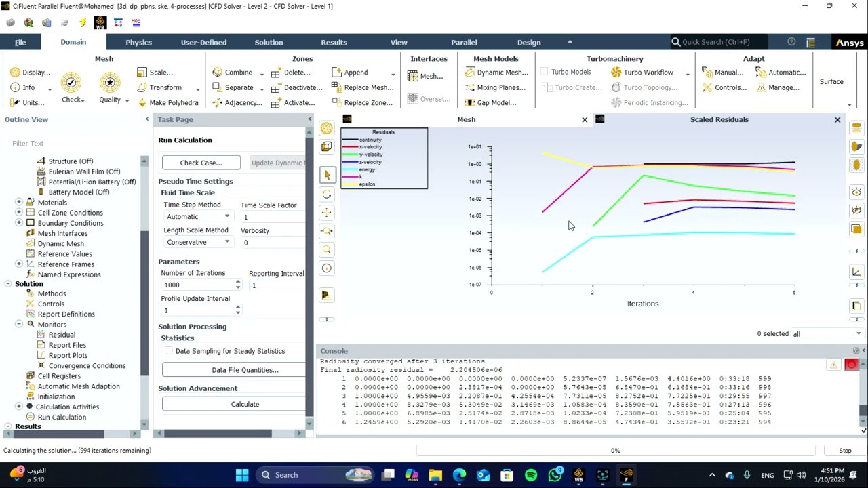
Task: Click the mesh Quality star icon
Action: pos(109,83)
